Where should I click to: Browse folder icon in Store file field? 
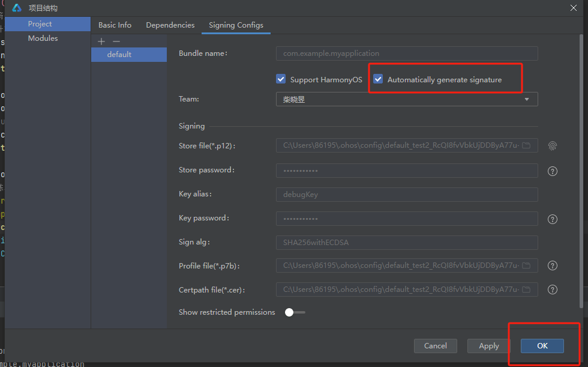click(x=527, y=145)
